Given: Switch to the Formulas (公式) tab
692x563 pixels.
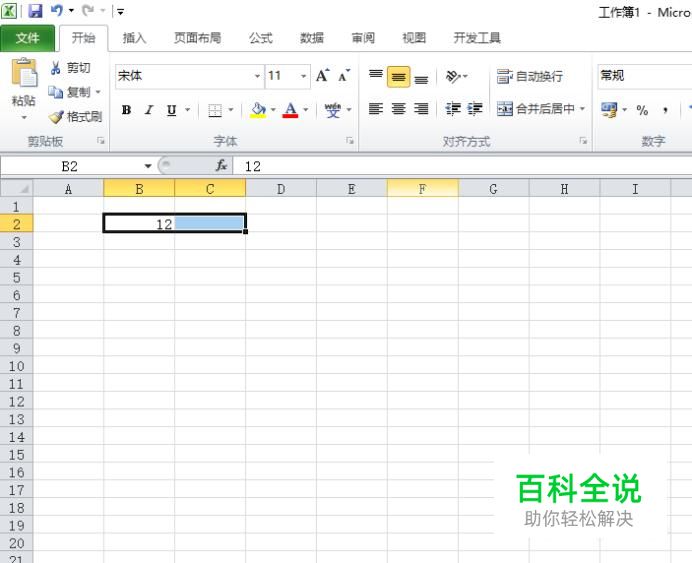Looking at the screenshot, I should pyautogui.click(x=261, y=38).
